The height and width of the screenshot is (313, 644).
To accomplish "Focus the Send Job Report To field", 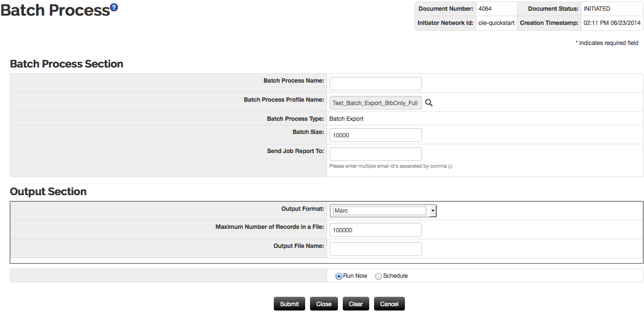I will [375, 154].
